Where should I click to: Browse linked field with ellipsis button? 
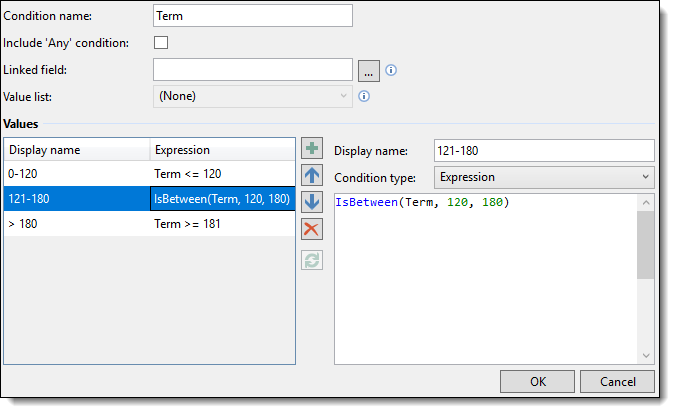pos(369,71)
